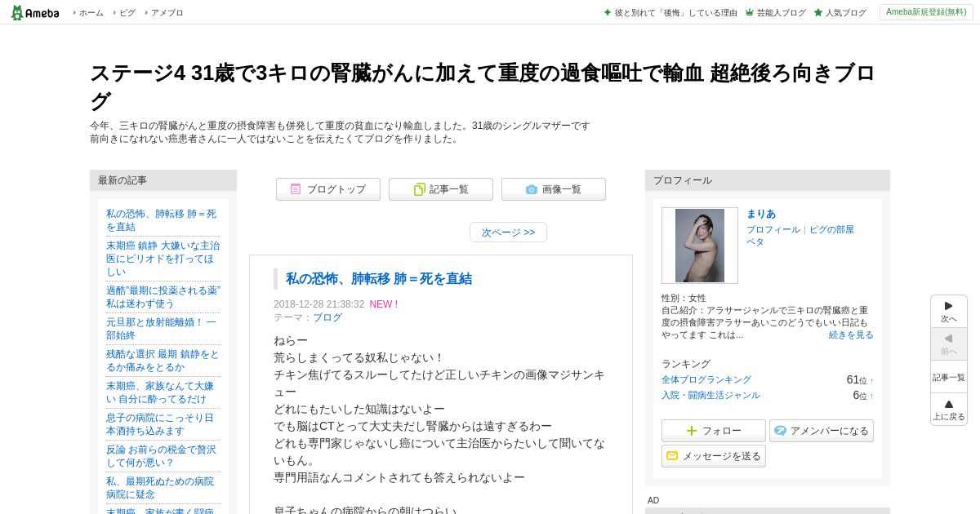Viewport: 980px width, 514px height.
Task: Expand profile with 続きを見る
Action: click(851, 335)
